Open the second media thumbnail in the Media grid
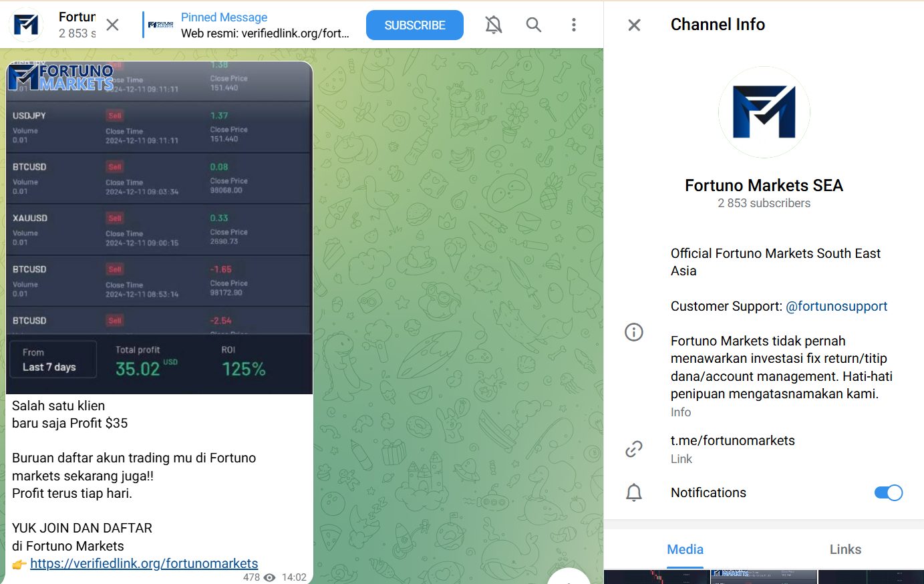Viewport: 924px width, 584px height. coord(764,577)
